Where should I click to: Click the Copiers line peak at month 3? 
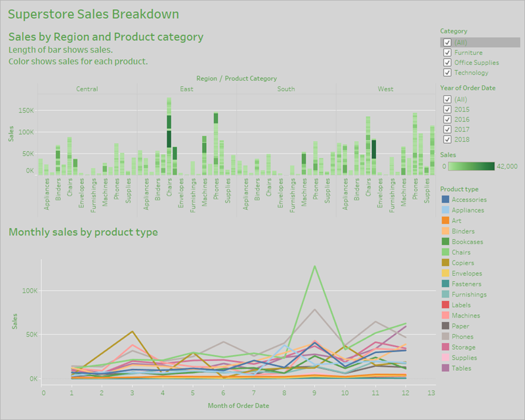(x=133, y=331)
